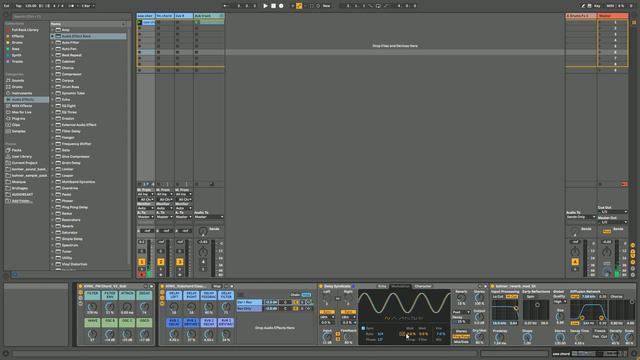Open Current Project in Places
640x360 pixels.
pyautogui.click(x=24, y=163)
